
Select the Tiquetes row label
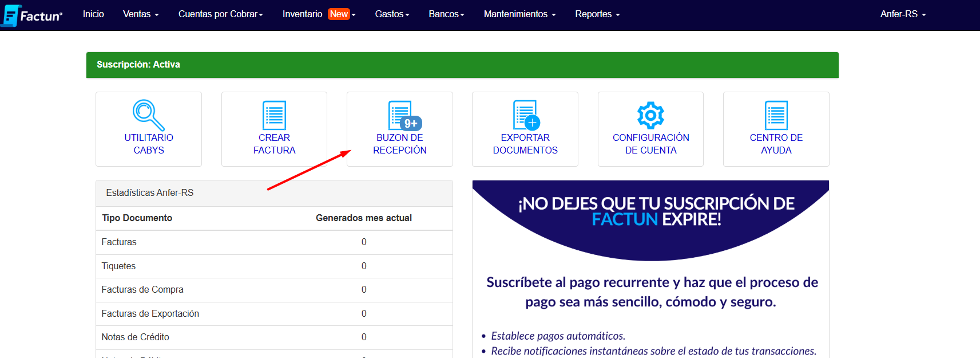(118, 266)
